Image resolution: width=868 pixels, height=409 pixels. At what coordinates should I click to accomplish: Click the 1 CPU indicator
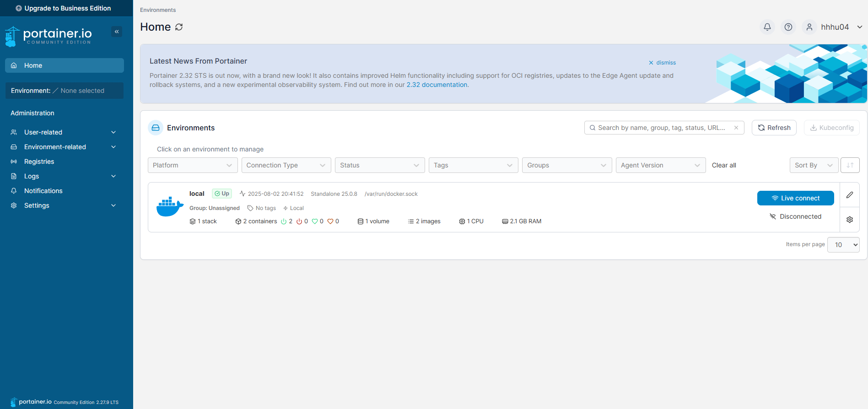471,221
